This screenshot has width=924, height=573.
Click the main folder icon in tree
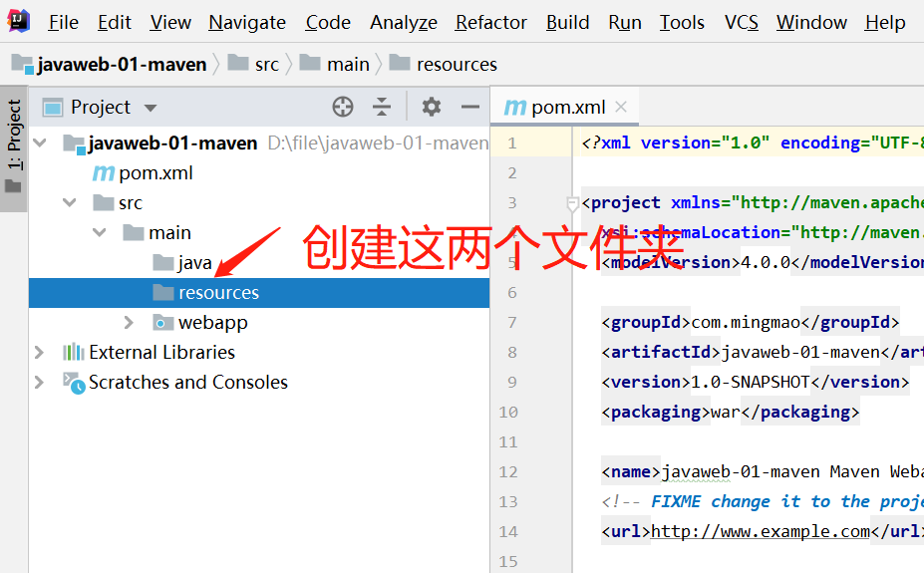(x=134, y=232)
